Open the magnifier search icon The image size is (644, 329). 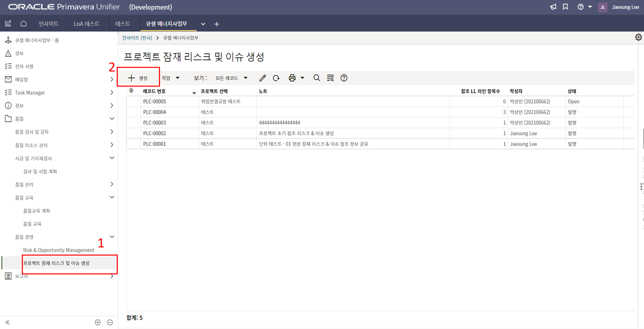point(317,78)
